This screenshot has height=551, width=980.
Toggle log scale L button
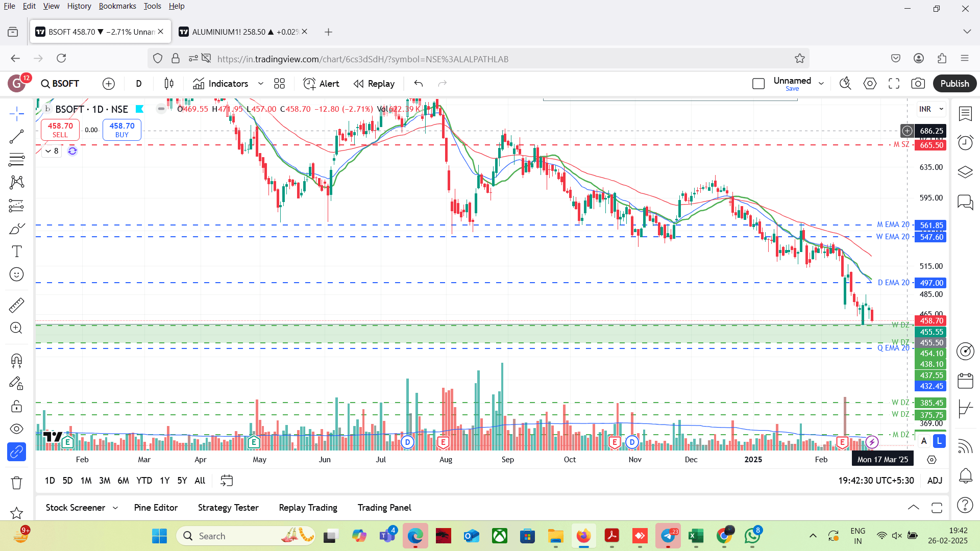[x=939, y=441]
